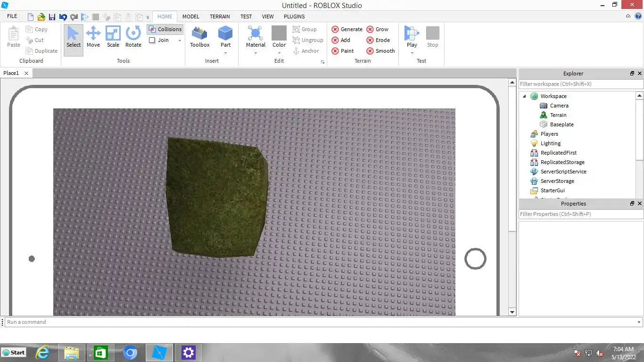Switch to the TERRAIN ribbon tab

click(x=220, y=16)
